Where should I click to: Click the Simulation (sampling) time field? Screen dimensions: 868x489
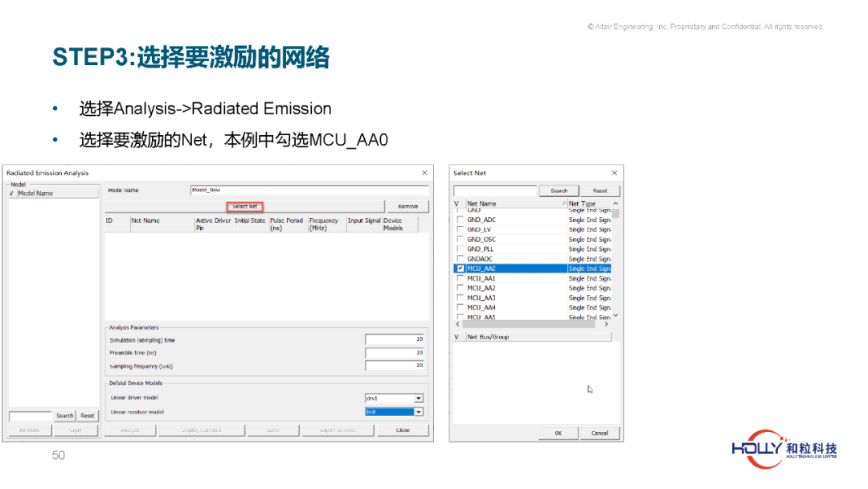(394, 339)
